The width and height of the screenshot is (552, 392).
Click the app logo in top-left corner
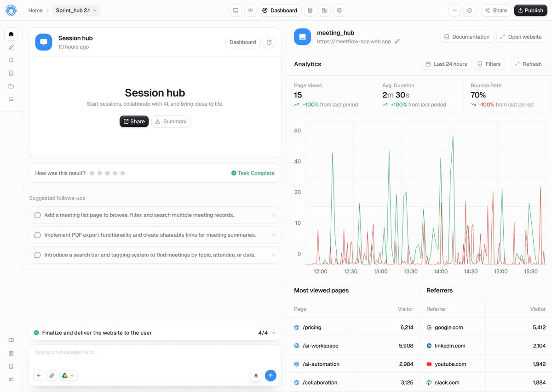pyautogui.click(x=11, y=10)
